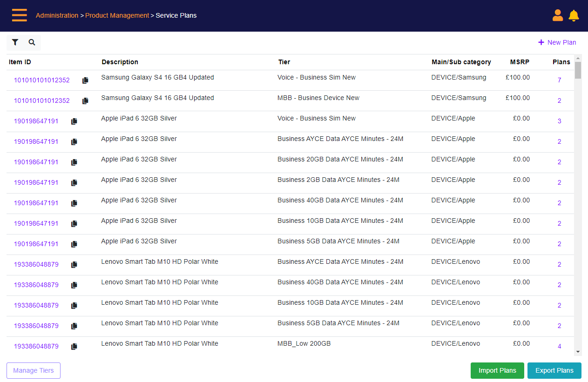This screenshot has width=588, height=382.
Task: Copy the Lenovo MBB_Low 200GB row
Action: 74,347
